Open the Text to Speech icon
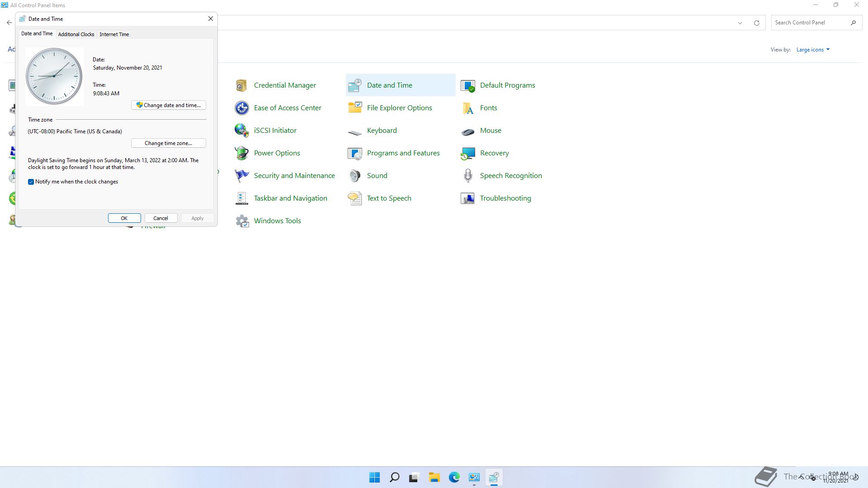Viewport: 868px width, 488px height. (354, 198)
